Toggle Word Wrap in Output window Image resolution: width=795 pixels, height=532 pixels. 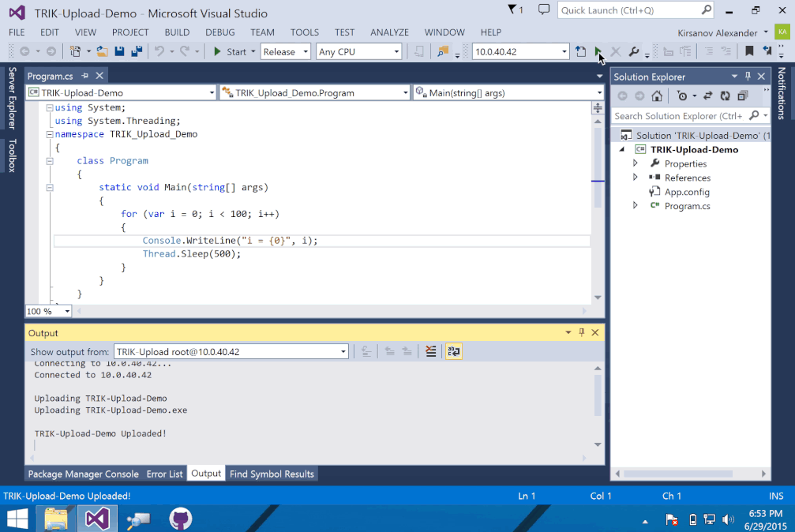(x=454, y=351)
